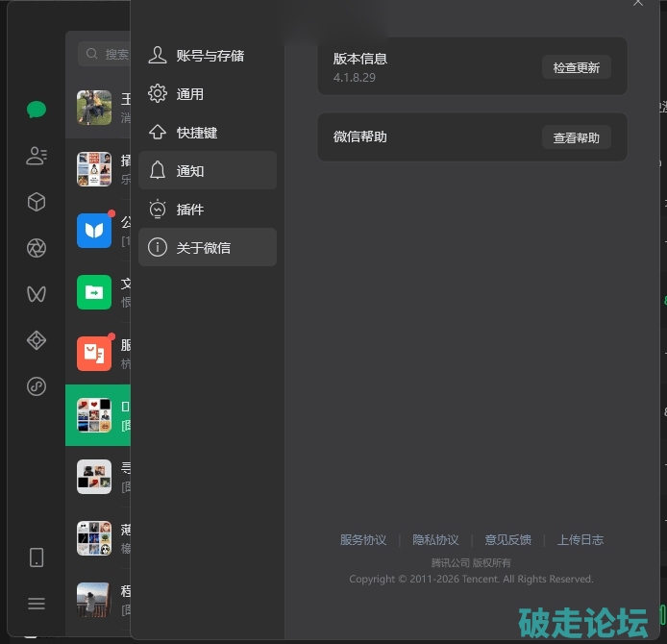This screenshot has width=667, height=644.
Task: Open the 隐私协议 link
Action: pyautogui.click(x=435, y=540)
